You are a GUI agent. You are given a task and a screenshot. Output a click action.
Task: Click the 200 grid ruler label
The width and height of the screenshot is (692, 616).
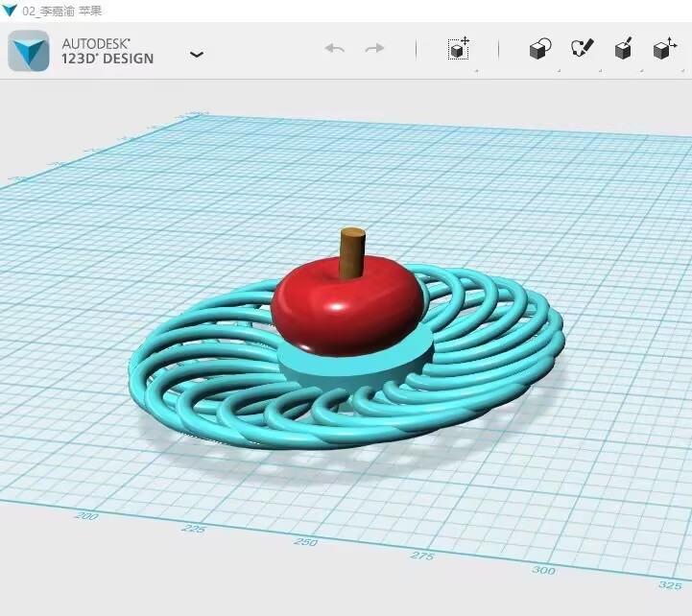pos(87,515)
